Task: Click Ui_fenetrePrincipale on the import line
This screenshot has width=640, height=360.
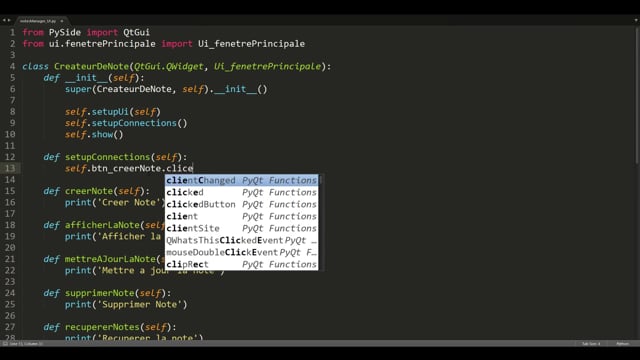Action: point(251,44)
